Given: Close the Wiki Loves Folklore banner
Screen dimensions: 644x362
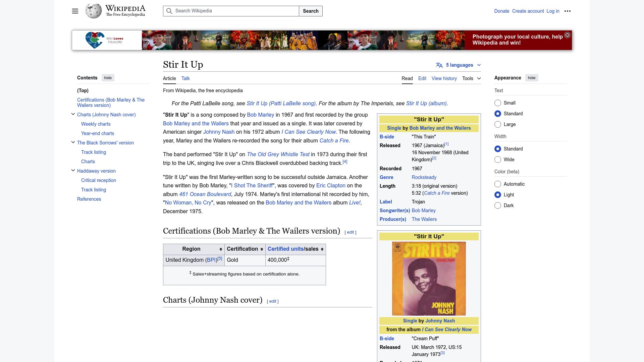Looking at the screenshot, I should click(x=567, y=35).
